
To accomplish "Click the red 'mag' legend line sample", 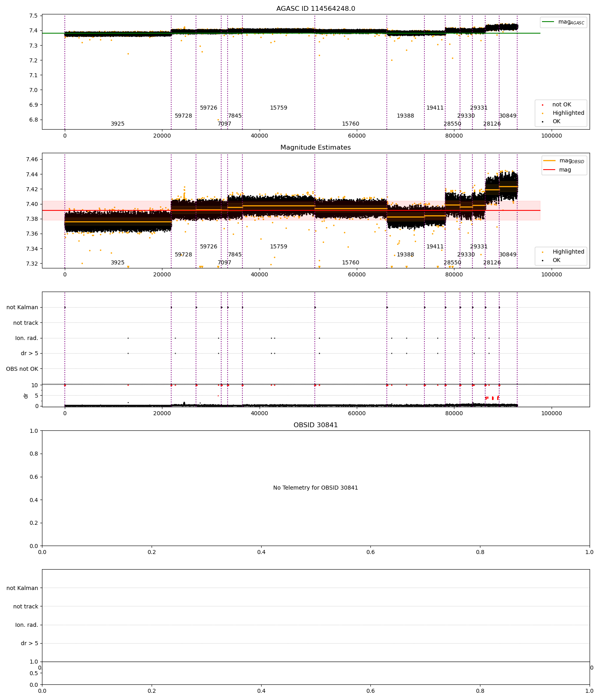I will tap(550, 170).
